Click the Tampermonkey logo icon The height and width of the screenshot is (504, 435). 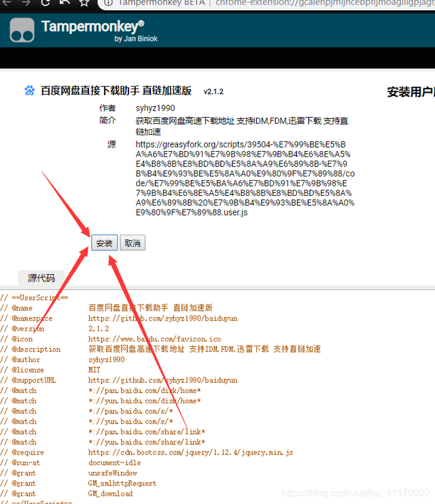22,30
